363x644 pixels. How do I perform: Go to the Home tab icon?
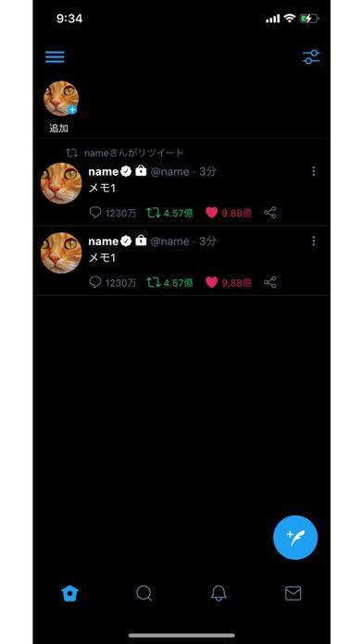69,593
